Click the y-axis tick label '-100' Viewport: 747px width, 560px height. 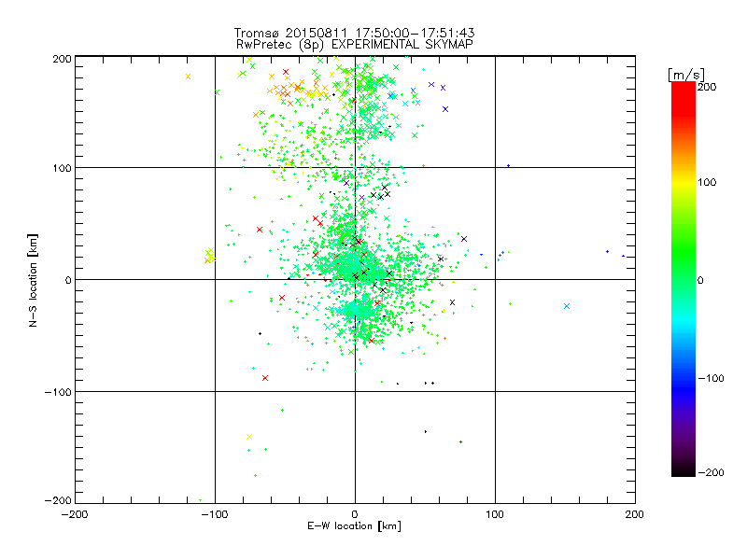point(58,392)
